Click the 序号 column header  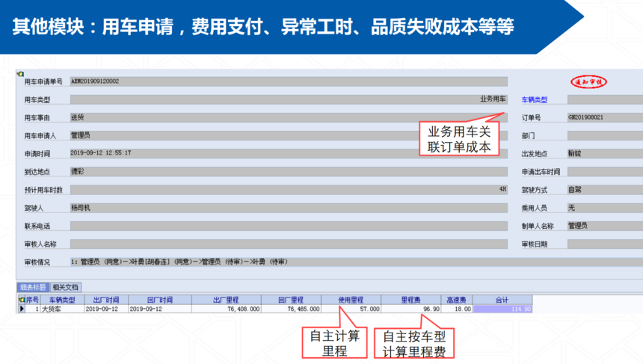33,300
